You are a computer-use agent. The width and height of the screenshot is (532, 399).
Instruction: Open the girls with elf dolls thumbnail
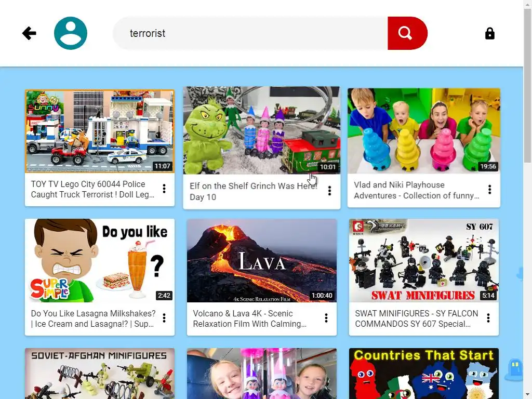[x=262, y=374]
